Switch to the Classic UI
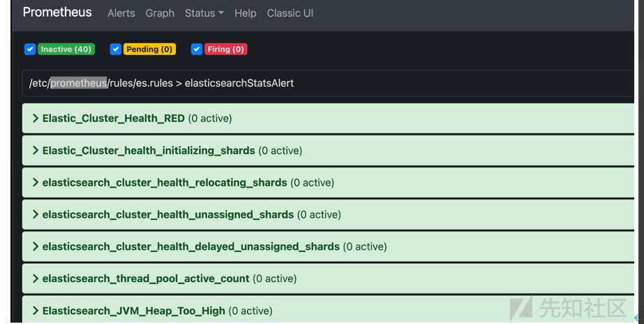Screen dimensions: 644x324 point(290,13)
